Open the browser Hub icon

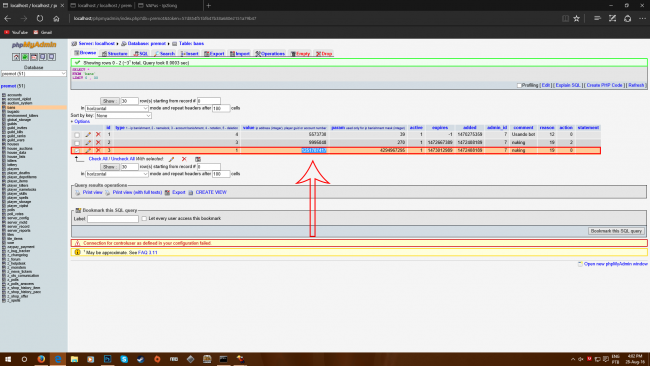[x=597, y=19]
